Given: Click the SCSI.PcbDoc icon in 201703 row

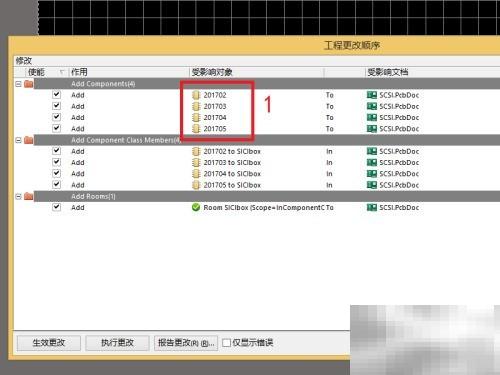Looking at the screenshot, I should [372, 106].
